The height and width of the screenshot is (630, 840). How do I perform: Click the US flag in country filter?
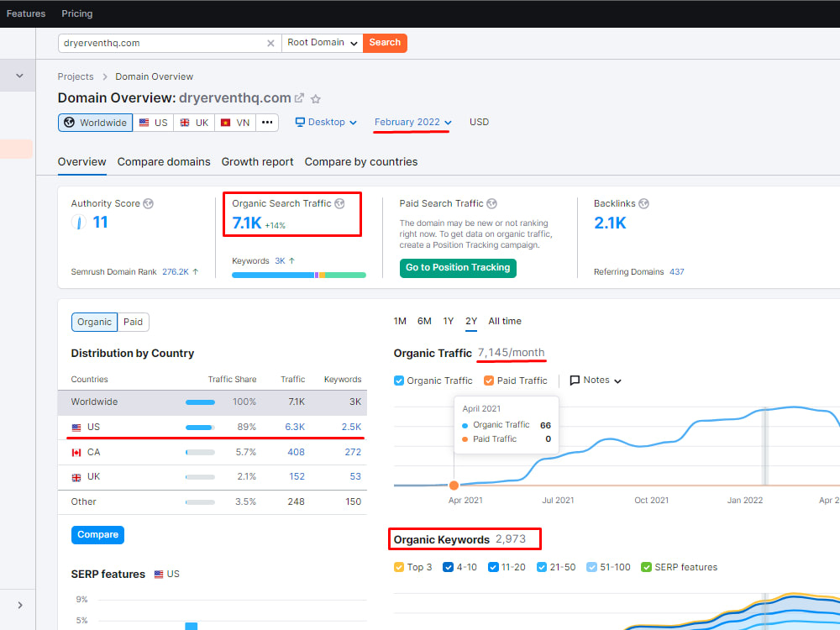tap(144, 123)
